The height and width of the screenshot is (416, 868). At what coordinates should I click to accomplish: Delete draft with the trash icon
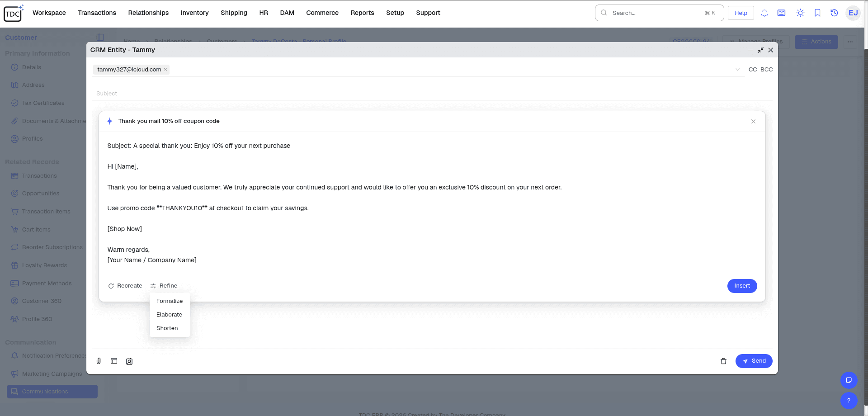pos(723,361)
